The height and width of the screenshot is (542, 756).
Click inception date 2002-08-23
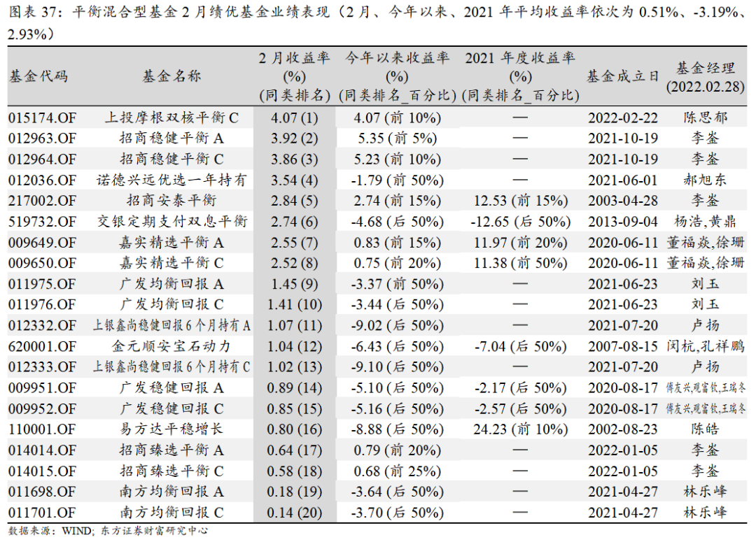point(622,429)
